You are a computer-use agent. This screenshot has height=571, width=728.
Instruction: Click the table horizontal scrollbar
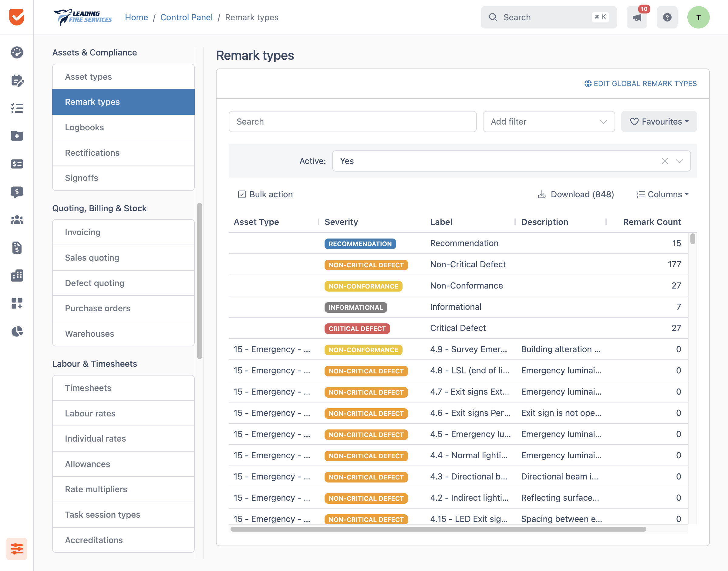coord(438,529)
